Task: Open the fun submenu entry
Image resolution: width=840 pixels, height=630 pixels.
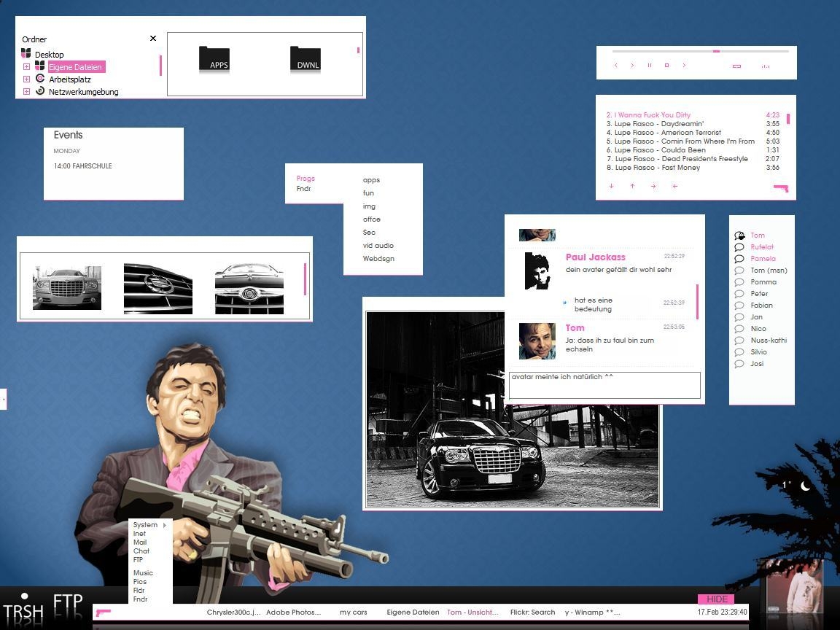Action: pos(368,192)
